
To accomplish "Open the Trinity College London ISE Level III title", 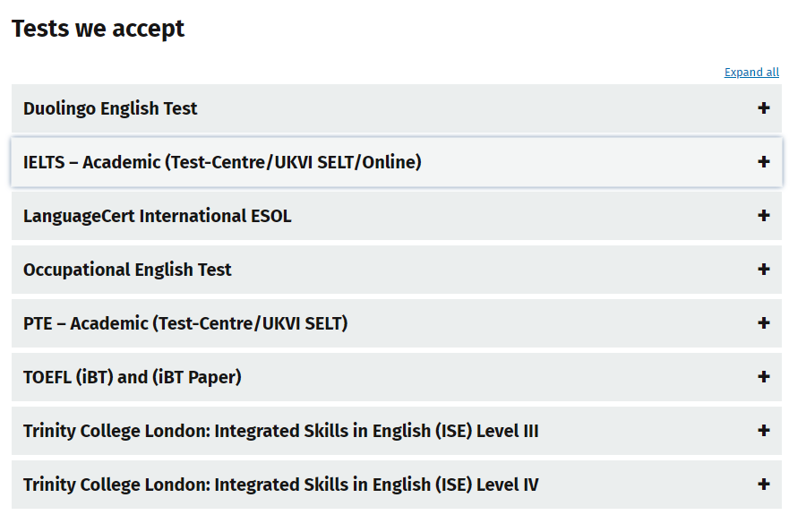I will [x=280, y=431].
